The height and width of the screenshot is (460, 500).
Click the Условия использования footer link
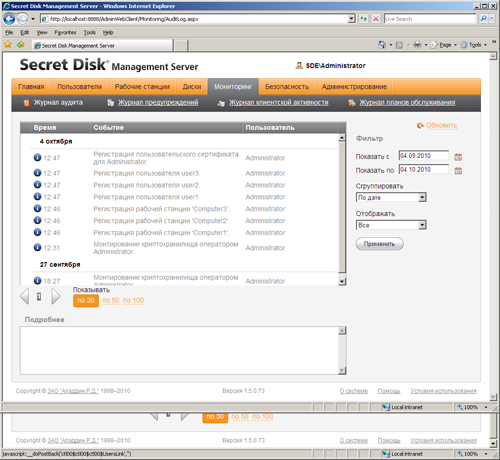443,391
